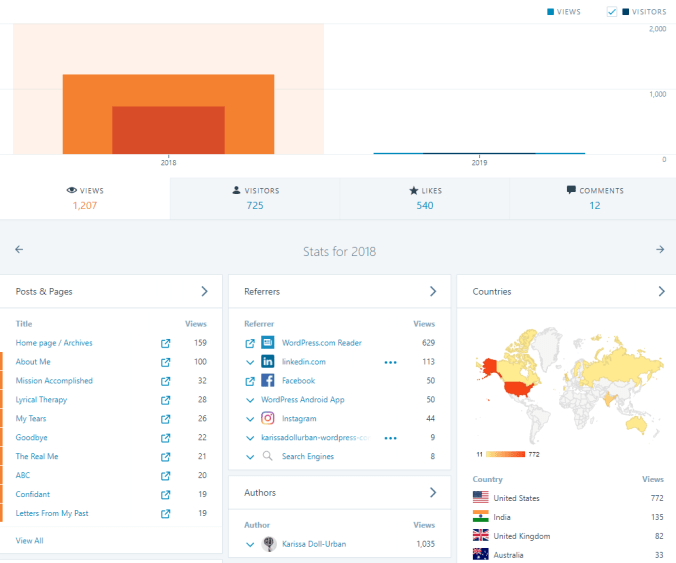676x563 pixels.
Task: Click United States on the world map
Action: point(519,389)
